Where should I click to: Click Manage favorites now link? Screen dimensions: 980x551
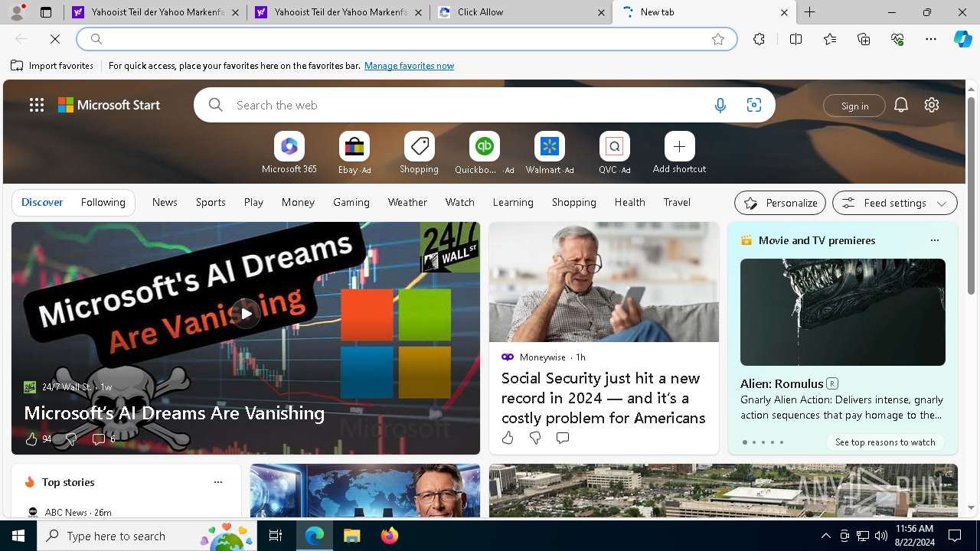tap(409, 66)
